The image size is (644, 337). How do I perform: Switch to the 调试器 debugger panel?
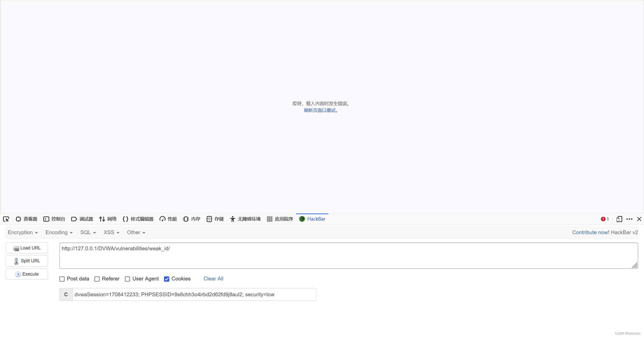(82, 219)
